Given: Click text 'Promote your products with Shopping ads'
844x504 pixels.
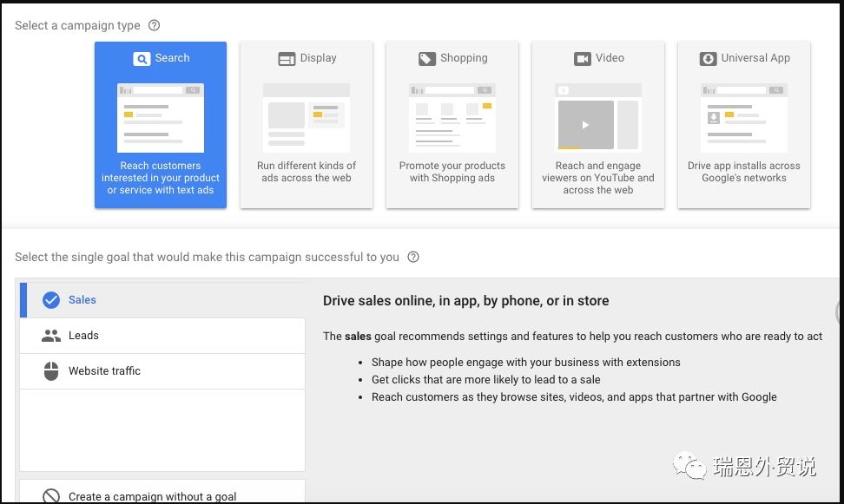Looking at the screenshot, I should click(x=452, y=172).
